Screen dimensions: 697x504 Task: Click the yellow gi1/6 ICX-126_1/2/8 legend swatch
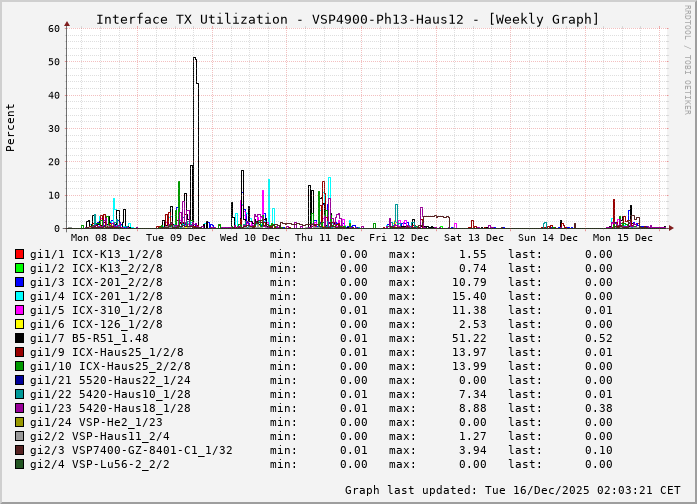point(19,325)
